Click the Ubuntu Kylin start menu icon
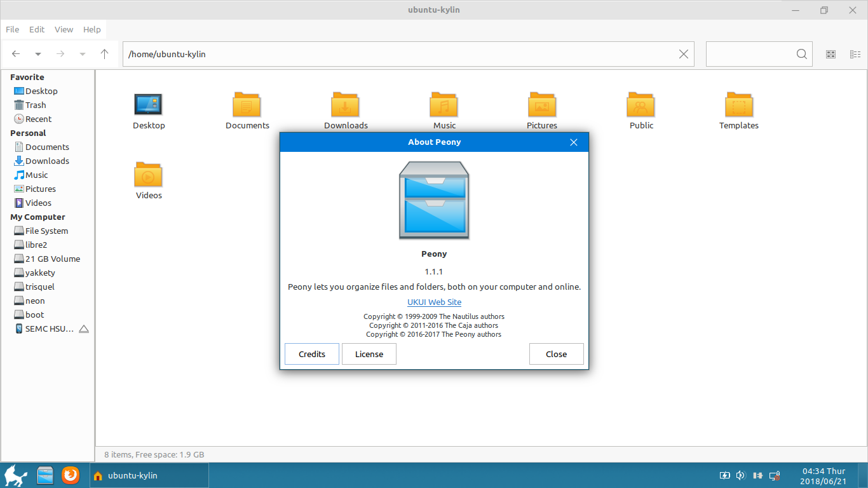Screen dimensions: 868x488 pyautogui.click(x=15, y=475)
